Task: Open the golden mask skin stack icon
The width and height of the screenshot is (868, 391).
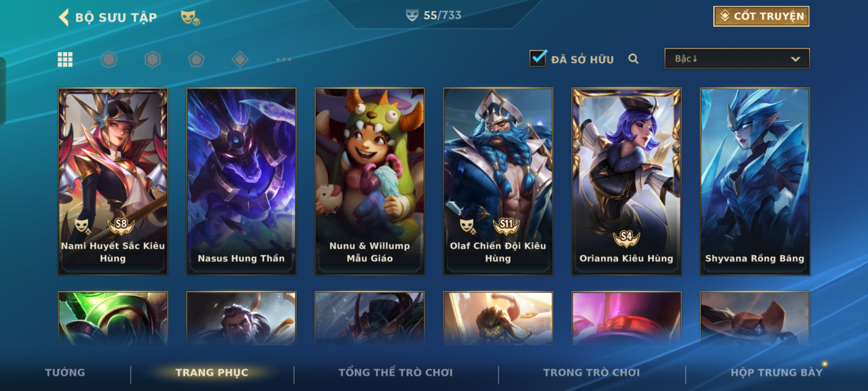Action: coord(190,17)
